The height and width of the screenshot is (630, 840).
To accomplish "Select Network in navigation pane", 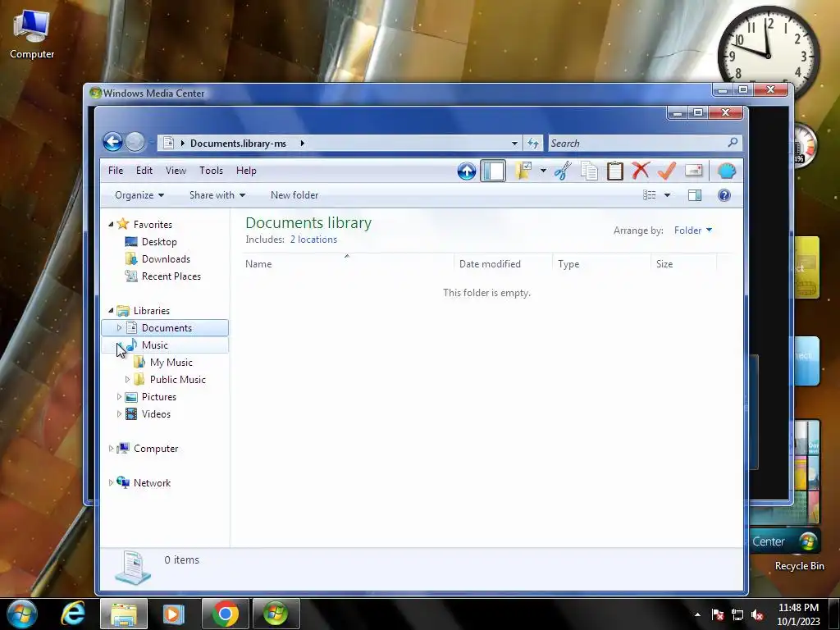I will [152, 482].
